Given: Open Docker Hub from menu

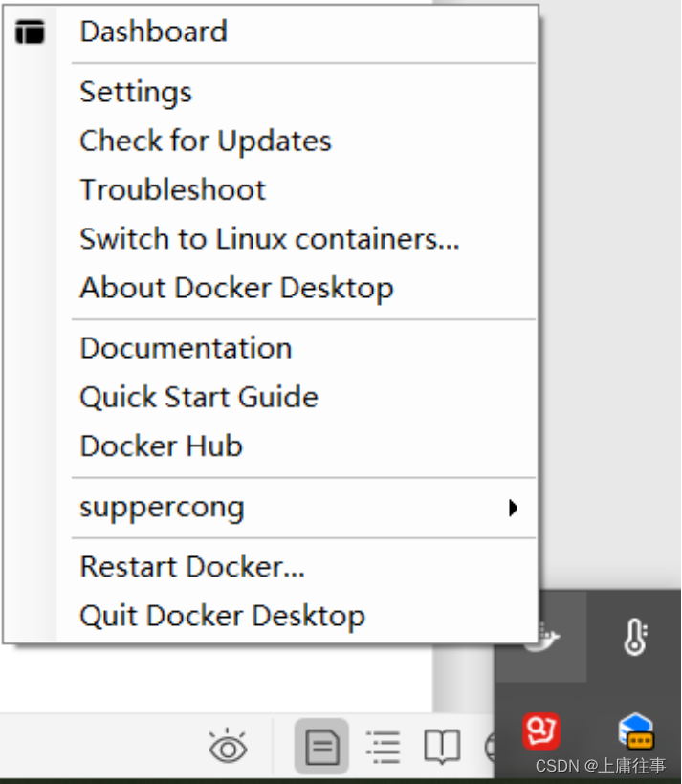Looking at the screenshot, I should [271, 446].
